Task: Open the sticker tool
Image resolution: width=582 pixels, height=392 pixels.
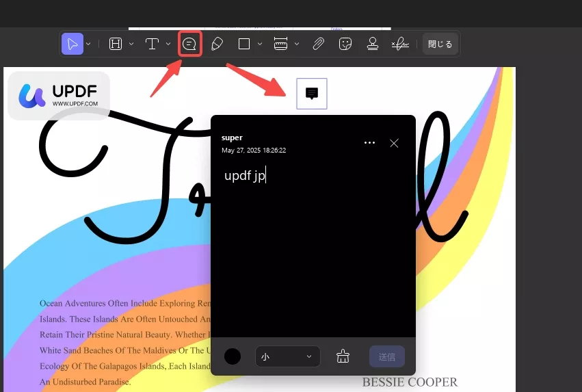Action: coord(345,44)
